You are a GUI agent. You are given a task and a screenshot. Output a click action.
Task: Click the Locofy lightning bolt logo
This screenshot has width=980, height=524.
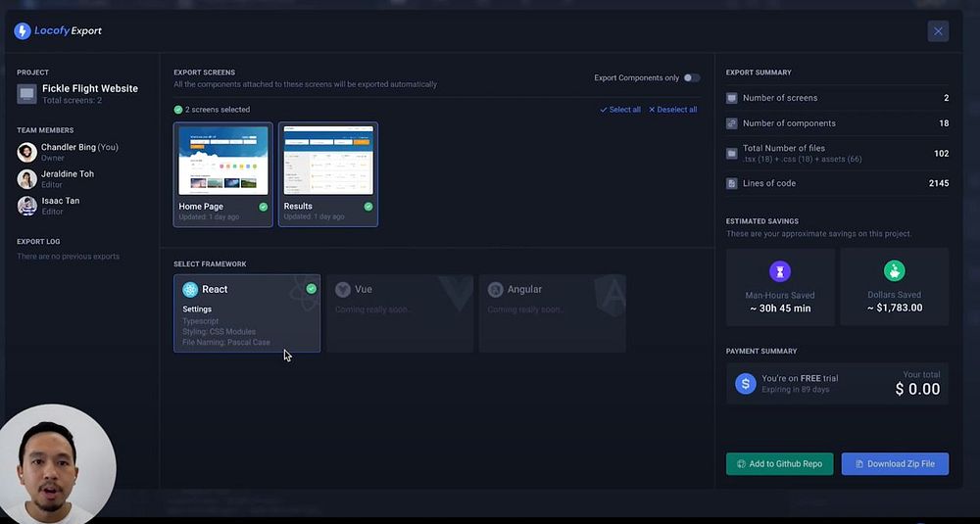click(22, 31)
